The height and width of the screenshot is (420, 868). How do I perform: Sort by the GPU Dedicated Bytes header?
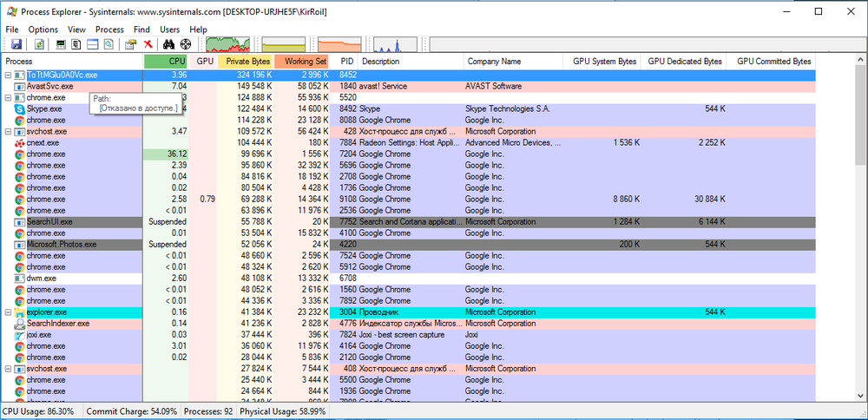pos(684,62)
